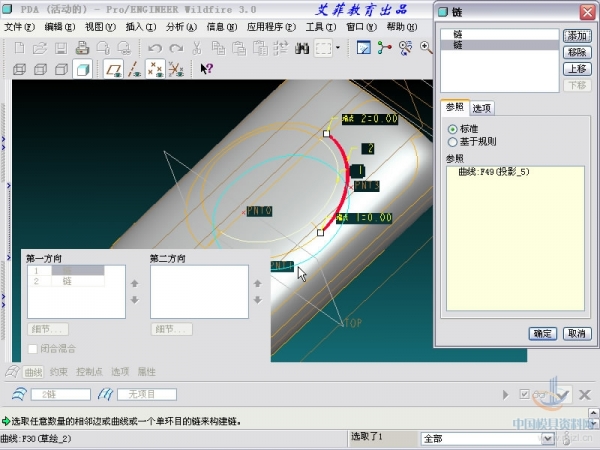Viewport: 600px width, 450px height.
Task: Open the 帮助(H) menu
Action: click(x=402, y=27)
